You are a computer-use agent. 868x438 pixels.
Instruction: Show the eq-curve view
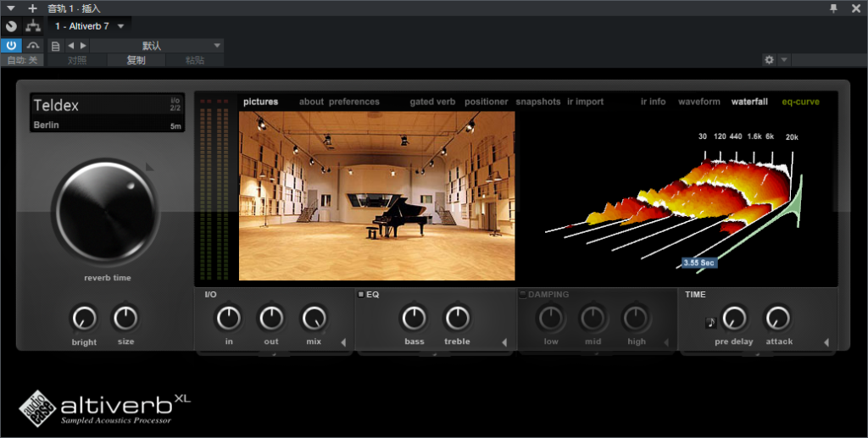(800, 102)
